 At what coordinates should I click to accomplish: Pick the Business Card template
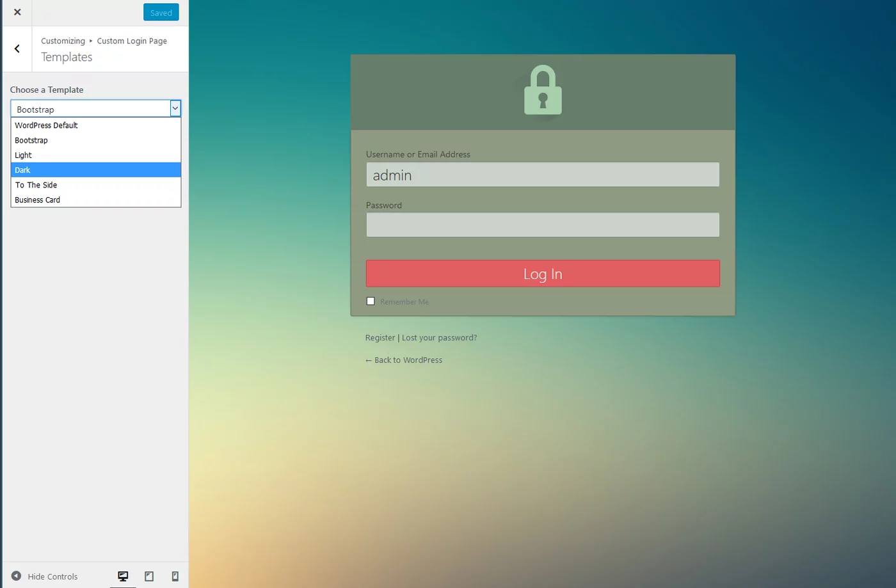(96, 200)
